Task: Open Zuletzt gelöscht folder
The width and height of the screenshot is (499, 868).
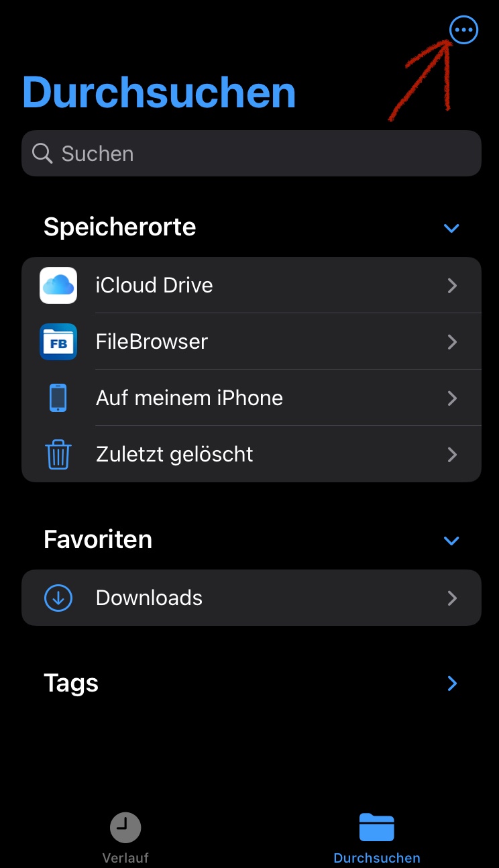Action: [268, 454]
